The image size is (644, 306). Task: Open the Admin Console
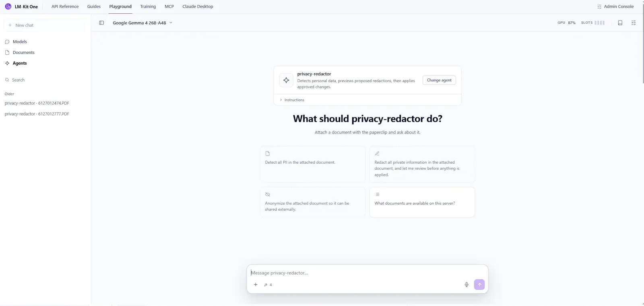(x=615, y=6)
